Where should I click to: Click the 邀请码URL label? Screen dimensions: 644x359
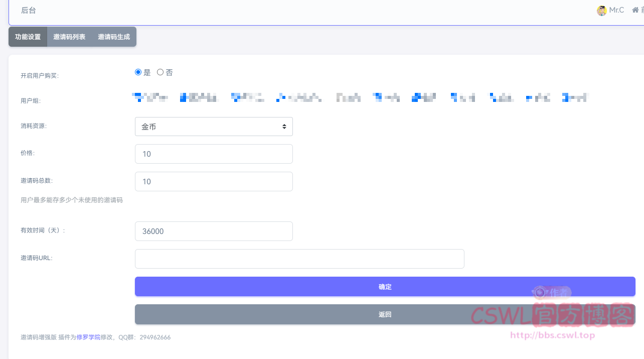[x=37, y=258]
